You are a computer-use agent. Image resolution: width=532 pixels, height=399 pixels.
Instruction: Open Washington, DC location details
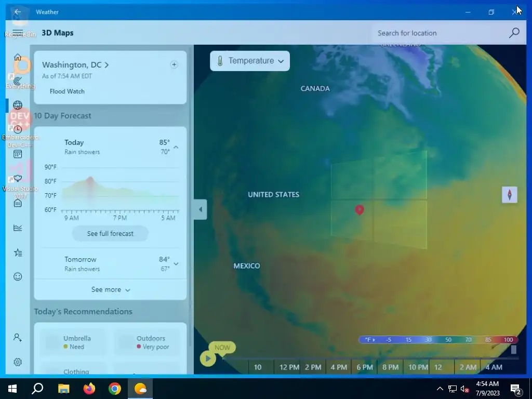[75, 65]
